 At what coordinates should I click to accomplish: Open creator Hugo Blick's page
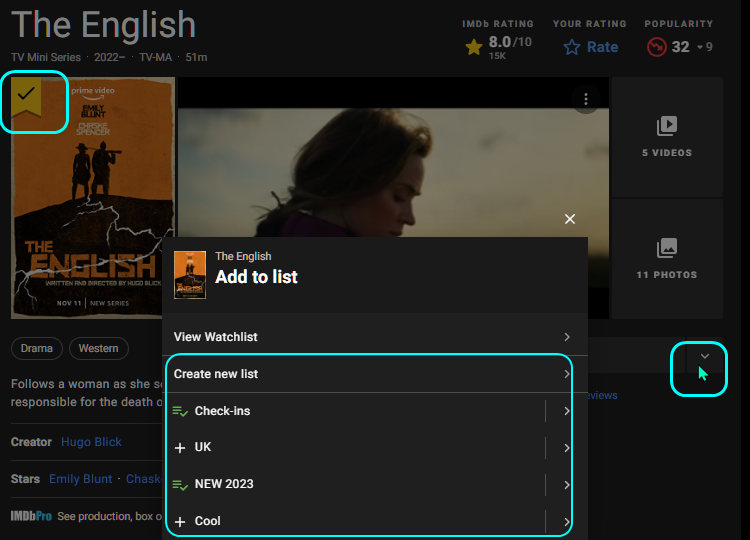point(91,442)
